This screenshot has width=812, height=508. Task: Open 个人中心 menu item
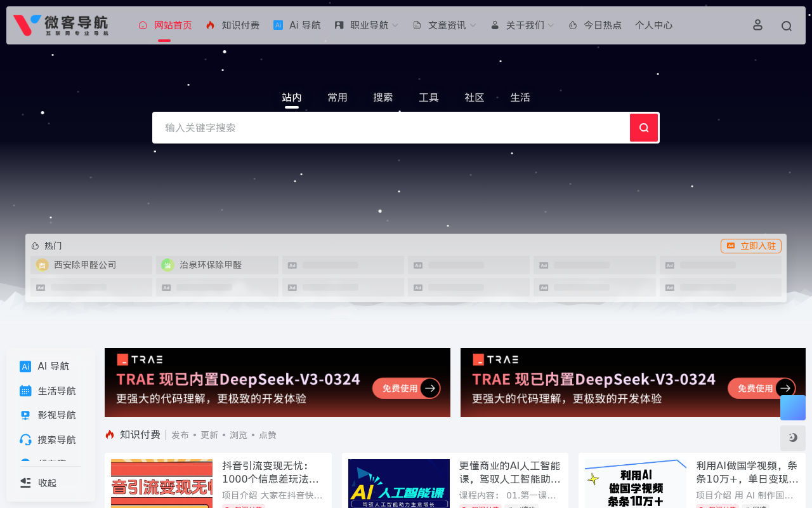coord(654,25)
